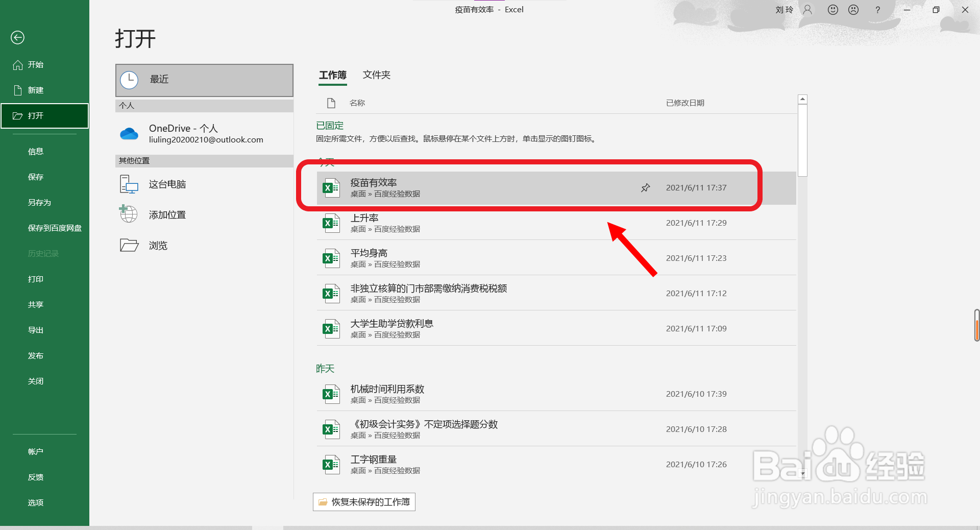Select 导出 in the sidebar
Image resolution: width=980 pixels, height=530 pixels.
click(44, 330)
